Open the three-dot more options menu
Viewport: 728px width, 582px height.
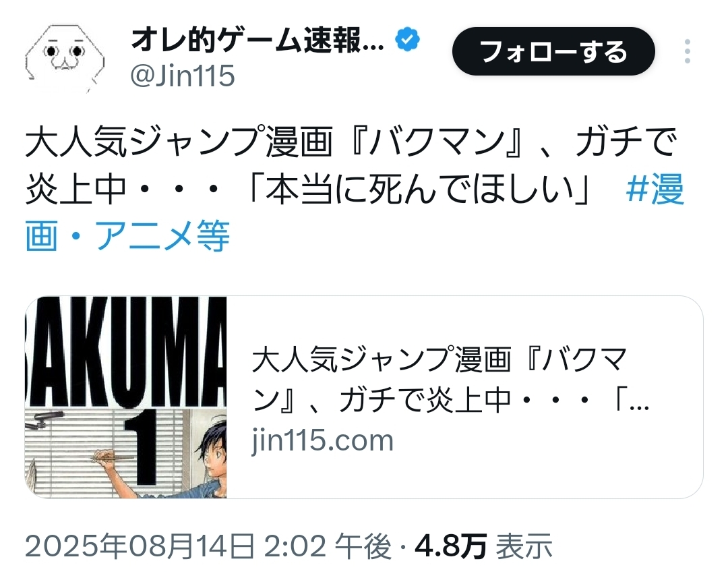click(687, 51)
